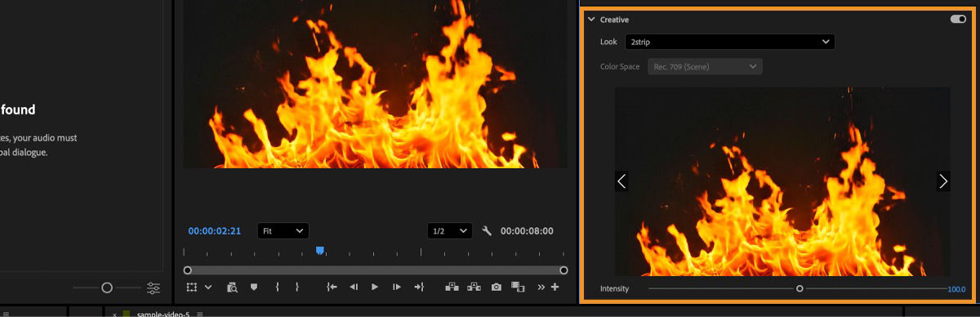Click the Extract icon
Image resolution: width=980 pixels, height=317 pixels.
(x=474, y=287)
